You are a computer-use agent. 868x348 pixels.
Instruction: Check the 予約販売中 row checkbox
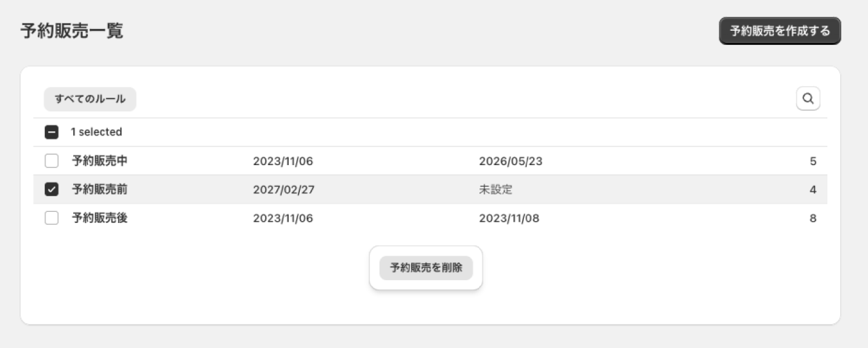(x=52, y=161)
